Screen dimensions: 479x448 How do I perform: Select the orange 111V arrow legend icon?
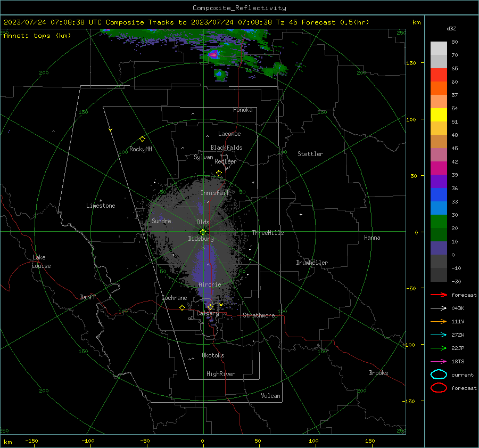point(439,321)
